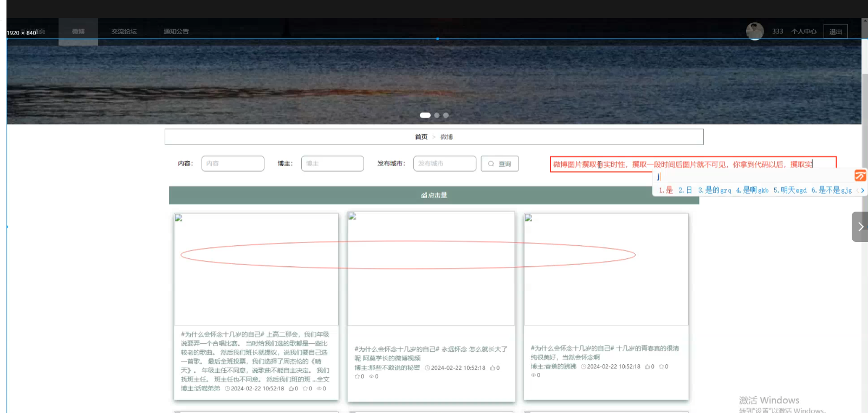Viewport: 868px width, 413px height.
Task: Open image of the 香蕉的狒狒 post
Action: pos(606,269)
